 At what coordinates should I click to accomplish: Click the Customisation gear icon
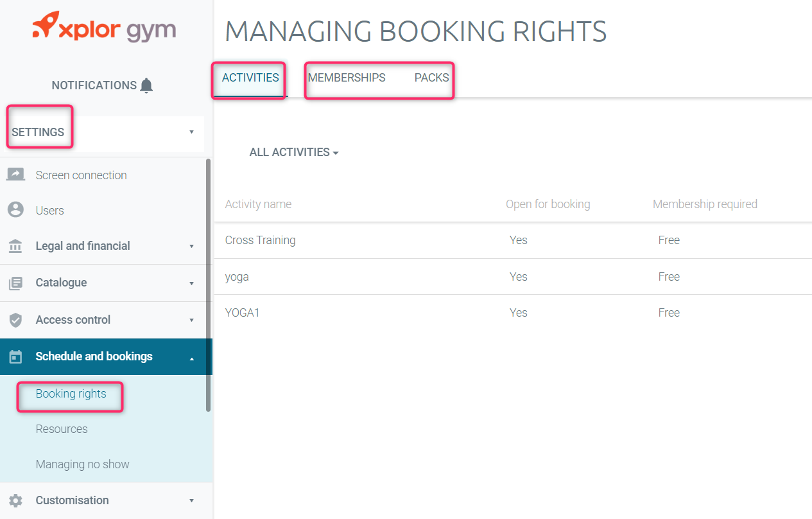(x=15, y=500)
